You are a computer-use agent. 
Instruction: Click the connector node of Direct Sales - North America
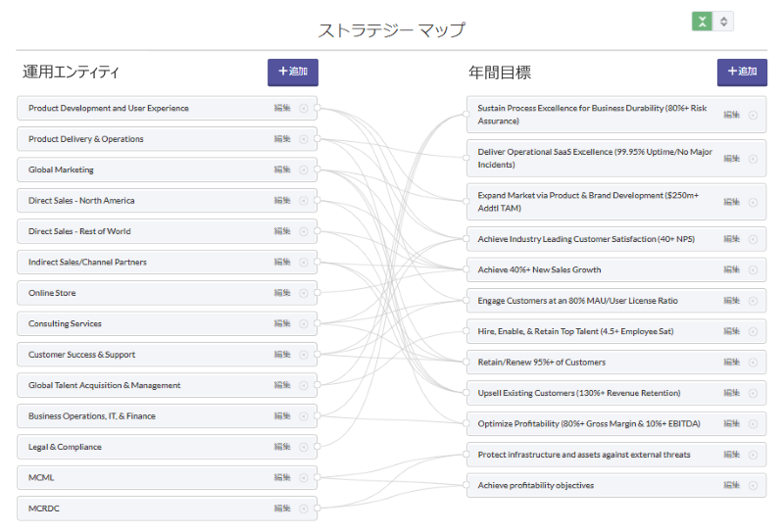click(x=317, y=201)
